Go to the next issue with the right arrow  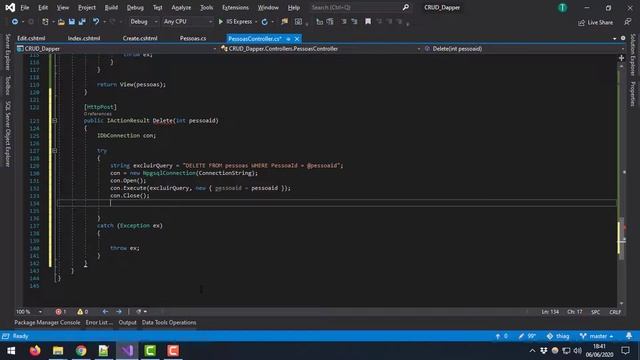(119, 312)
